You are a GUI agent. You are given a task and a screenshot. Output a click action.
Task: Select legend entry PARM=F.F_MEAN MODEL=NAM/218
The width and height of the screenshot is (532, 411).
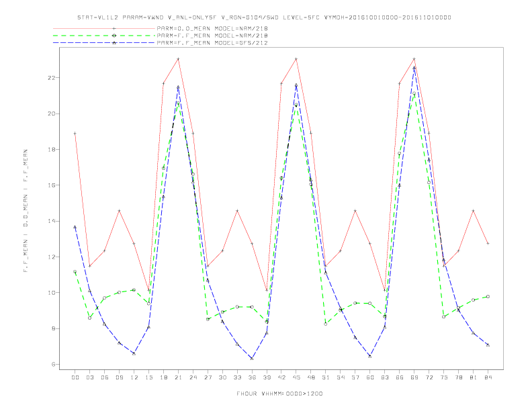pos(212,36)
